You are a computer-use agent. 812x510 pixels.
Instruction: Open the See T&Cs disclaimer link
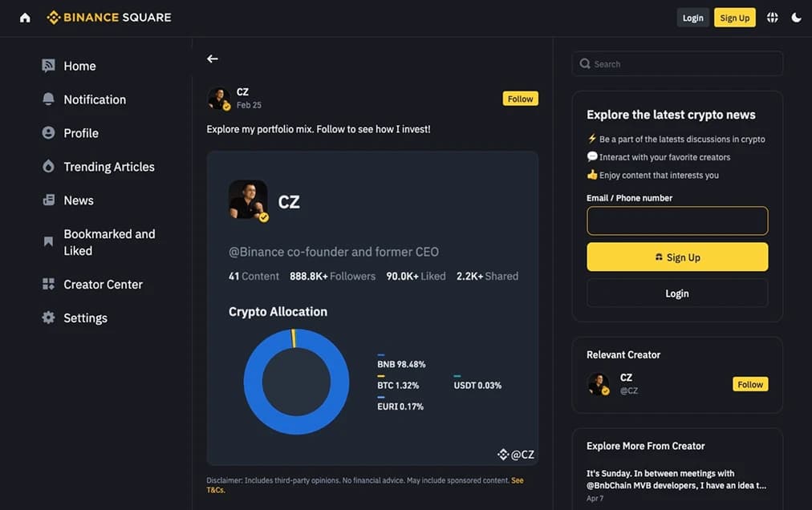516,480
